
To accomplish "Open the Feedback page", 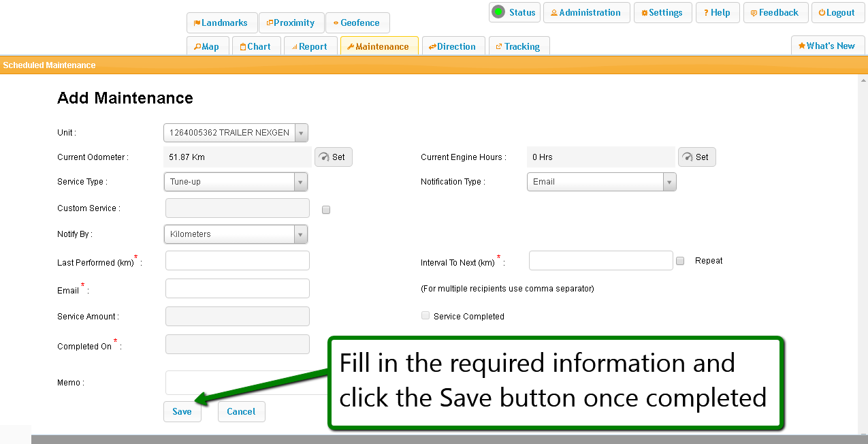I will [x=775, y=13].
